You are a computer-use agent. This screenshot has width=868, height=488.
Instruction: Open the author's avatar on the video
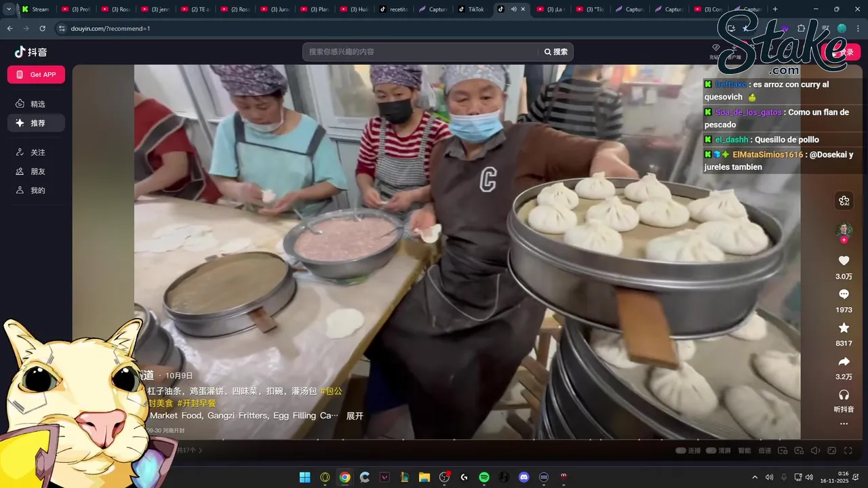pyautogui.click(x=844, y=230)
